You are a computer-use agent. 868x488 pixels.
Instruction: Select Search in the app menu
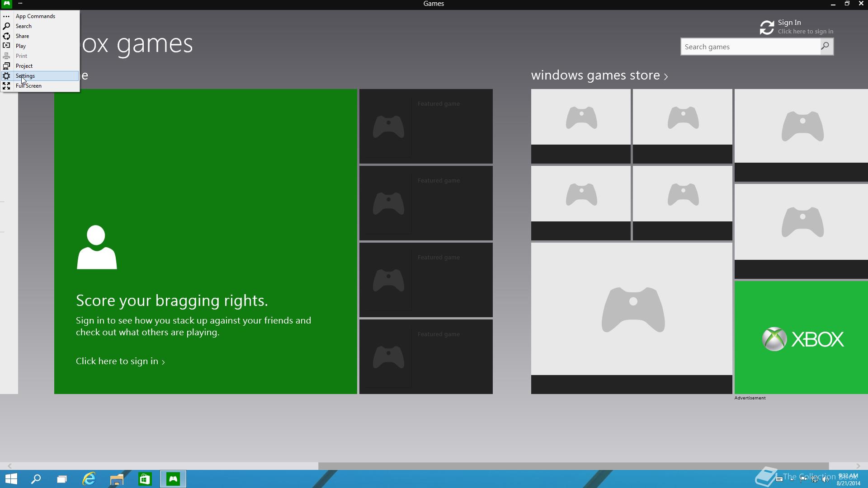click(40, 26)
